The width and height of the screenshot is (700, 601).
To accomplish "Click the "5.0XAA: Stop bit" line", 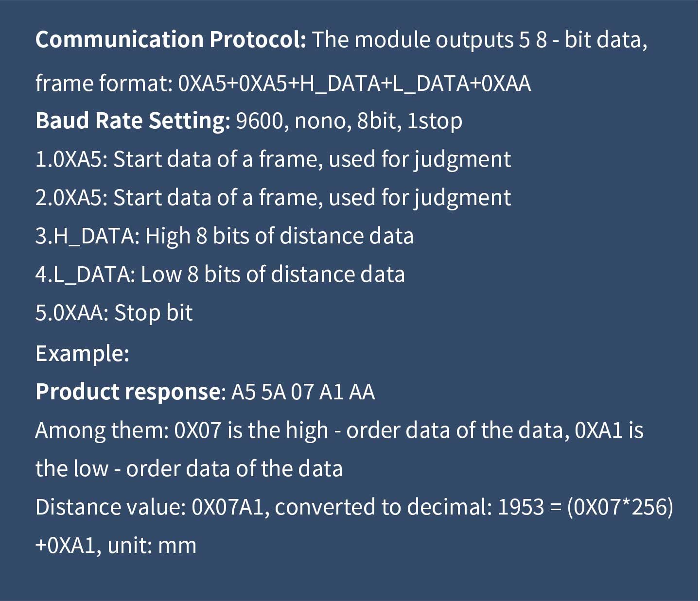I will 114,313.
